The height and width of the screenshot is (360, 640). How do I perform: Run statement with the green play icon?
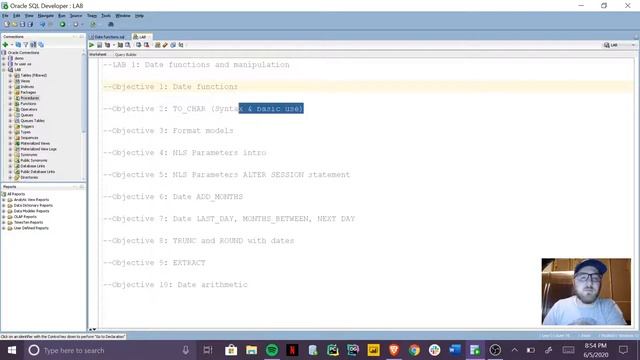91,45
